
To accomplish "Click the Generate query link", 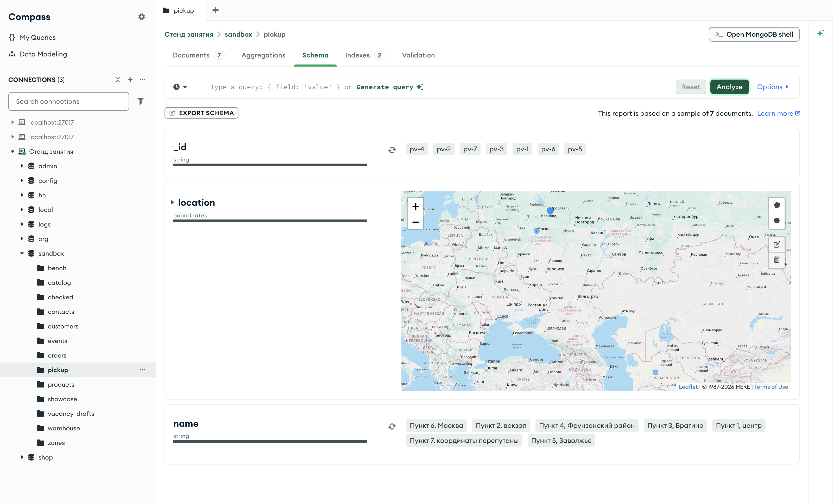I will pos(385,87).
